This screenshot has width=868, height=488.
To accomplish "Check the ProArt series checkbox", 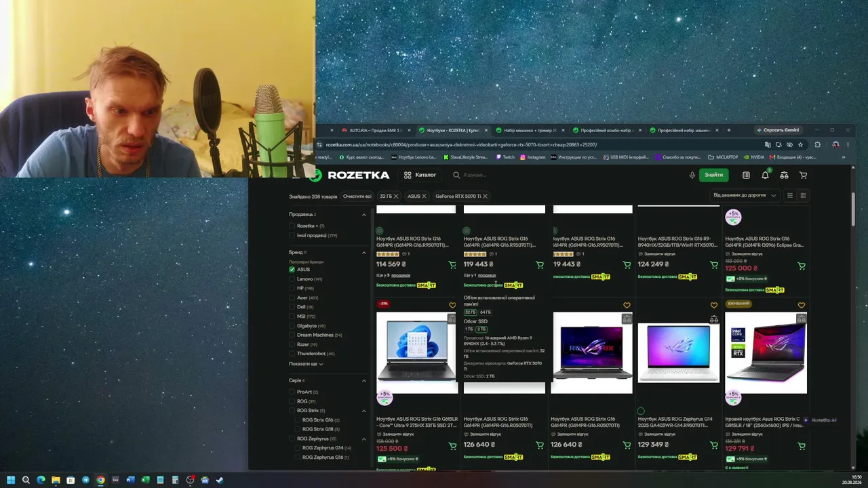I will [x=292, y=392].
